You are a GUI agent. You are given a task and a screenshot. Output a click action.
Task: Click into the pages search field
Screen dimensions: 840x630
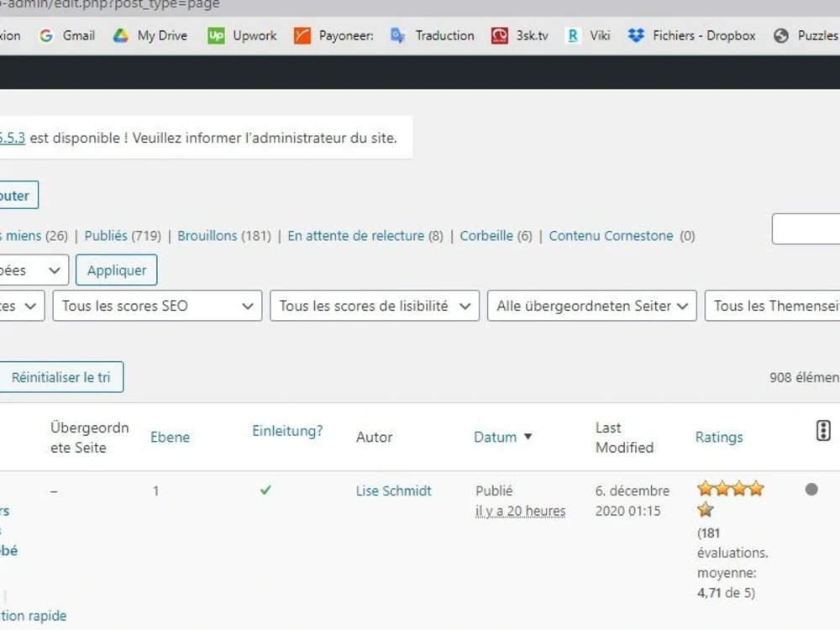pos(806,228)
